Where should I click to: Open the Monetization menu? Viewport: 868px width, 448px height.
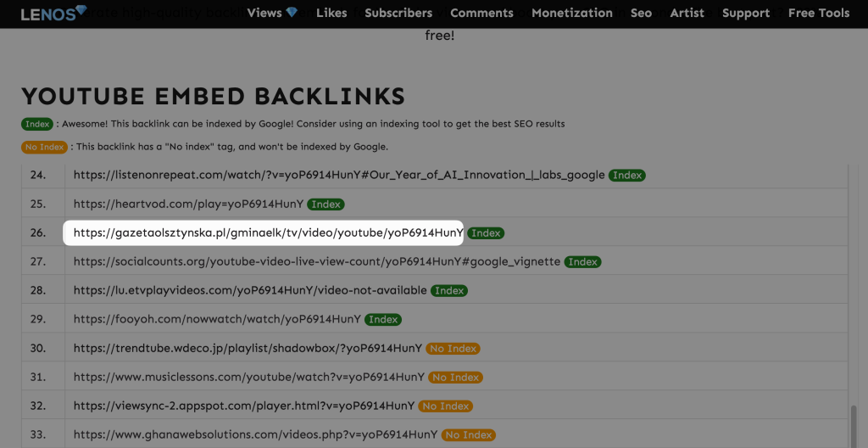pyautogui.click(x=572, y=13)
